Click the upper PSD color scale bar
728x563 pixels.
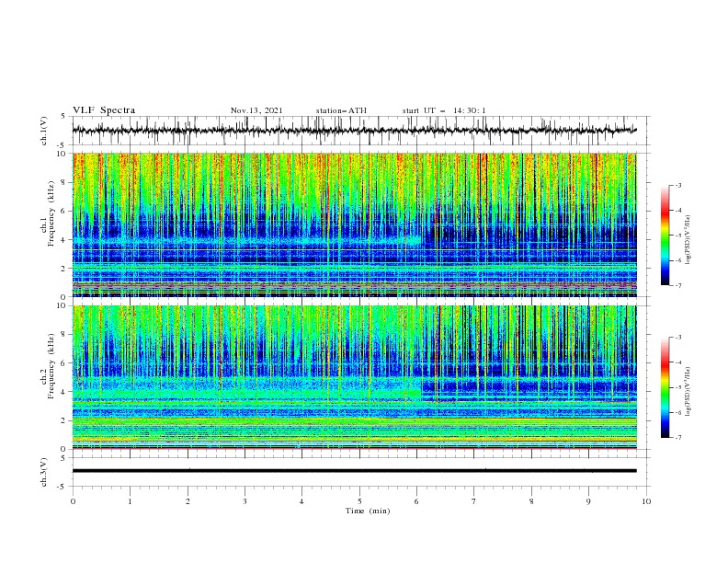click(x=665, y=236)
